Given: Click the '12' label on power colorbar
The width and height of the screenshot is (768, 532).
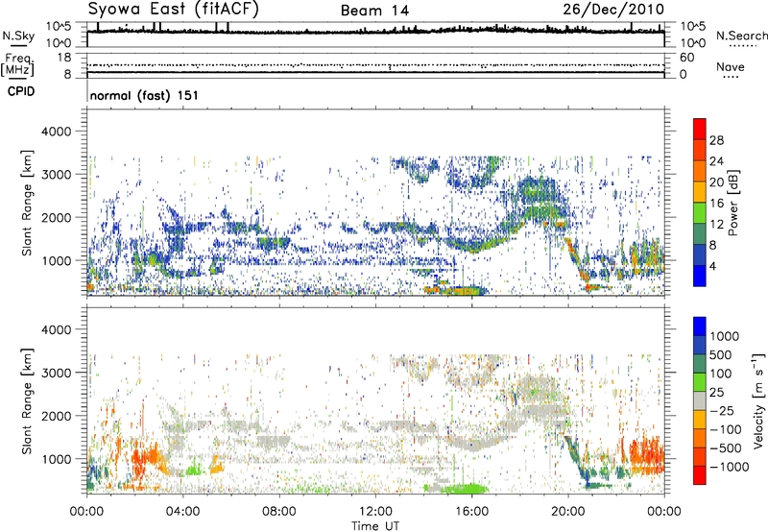Looking at the screenshot, I should pyautogui.click(x=716, y=225).
